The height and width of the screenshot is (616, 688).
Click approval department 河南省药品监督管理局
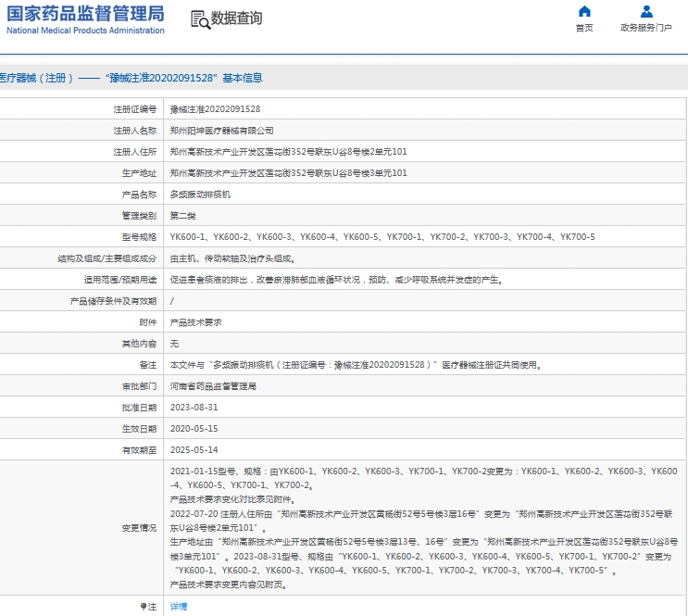point(213,386)
